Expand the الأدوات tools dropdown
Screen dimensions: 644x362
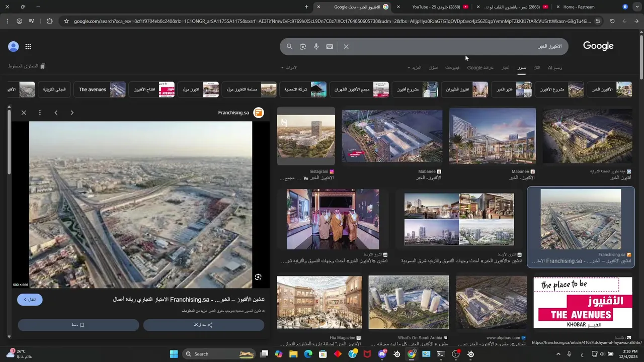tap(289, 67)
